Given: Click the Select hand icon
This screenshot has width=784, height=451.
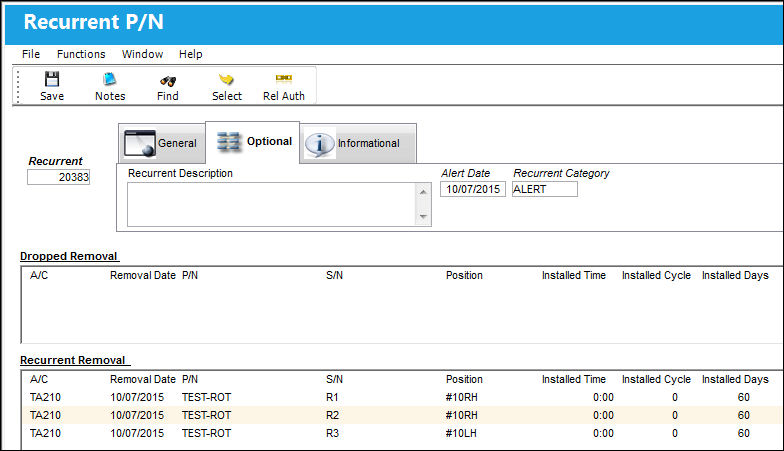Looking at the screenshot, I should [x=226, y=79].
